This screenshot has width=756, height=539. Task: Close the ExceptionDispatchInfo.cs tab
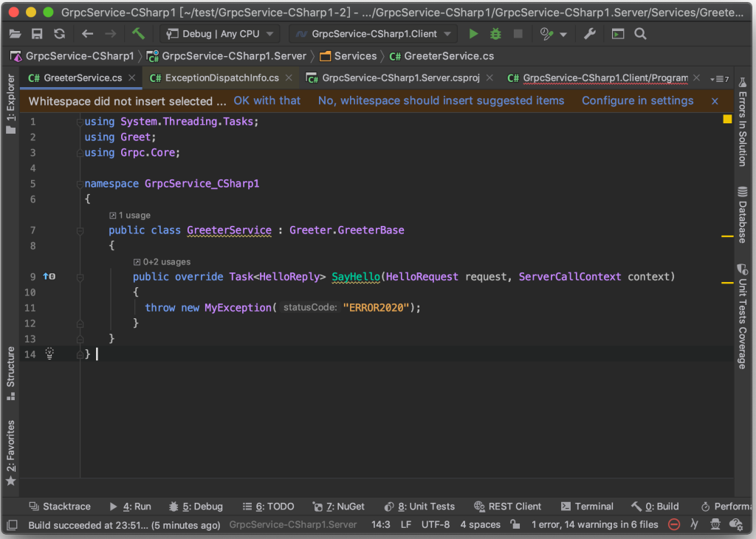click(289, 78)
